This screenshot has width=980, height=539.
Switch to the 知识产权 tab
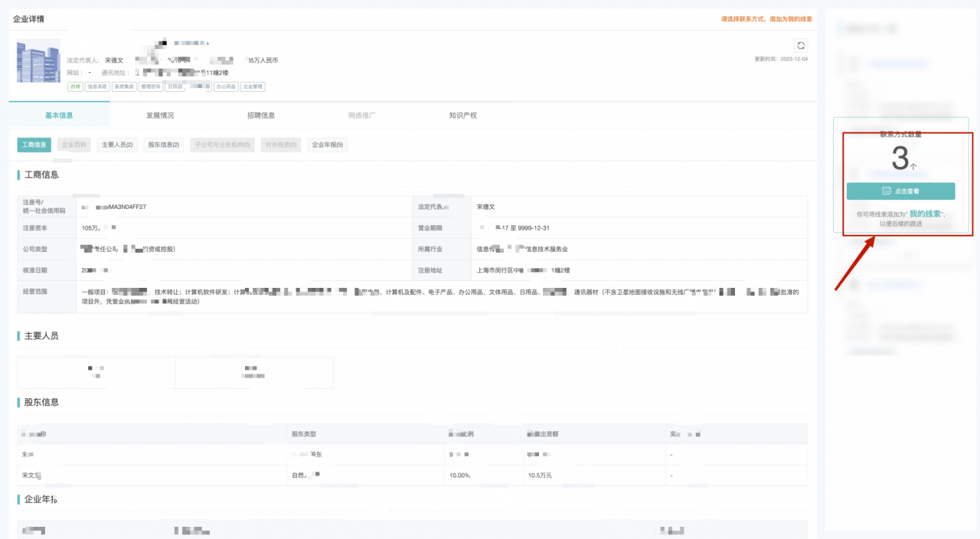[463, 115]
